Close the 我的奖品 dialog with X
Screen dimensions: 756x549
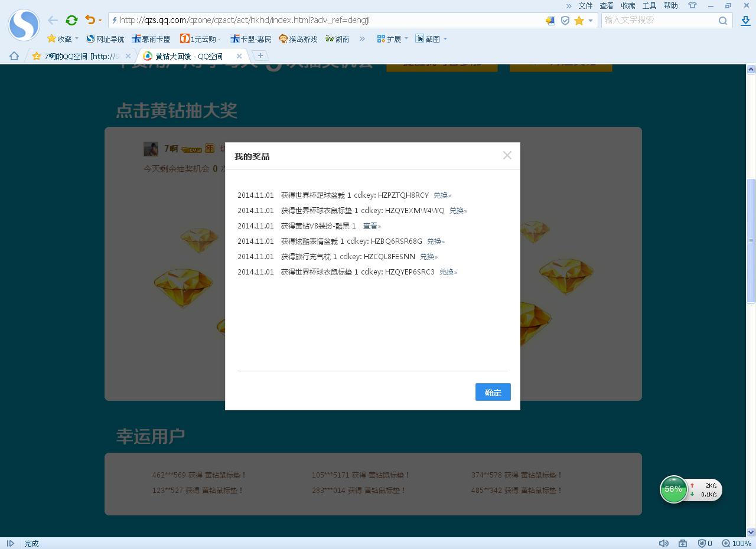[x=507, y=155]
